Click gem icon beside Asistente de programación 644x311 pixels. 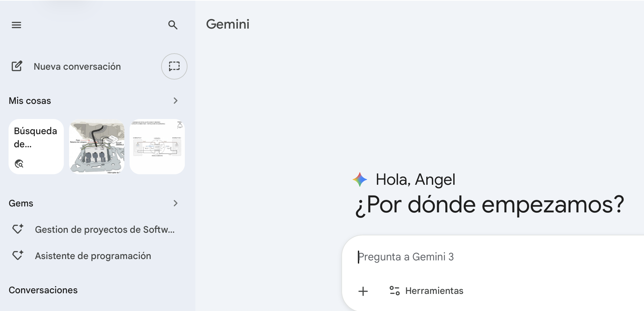18,255
